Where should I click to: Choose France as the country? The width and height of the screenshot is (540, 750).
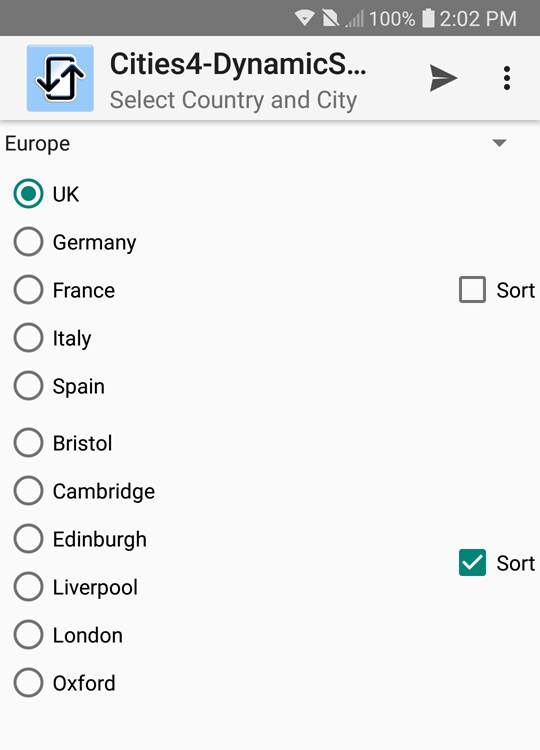tap(65, 290)
